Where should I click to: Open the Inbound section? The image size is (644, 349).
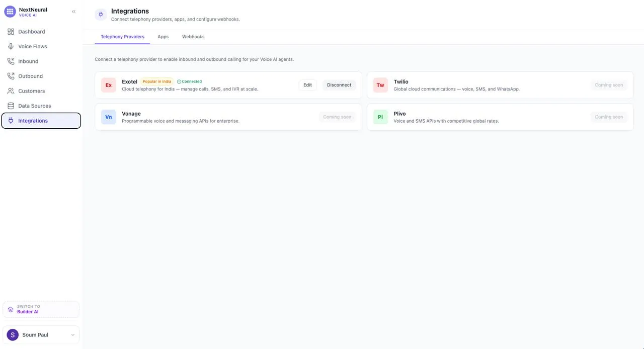click(x=41, y=61)
